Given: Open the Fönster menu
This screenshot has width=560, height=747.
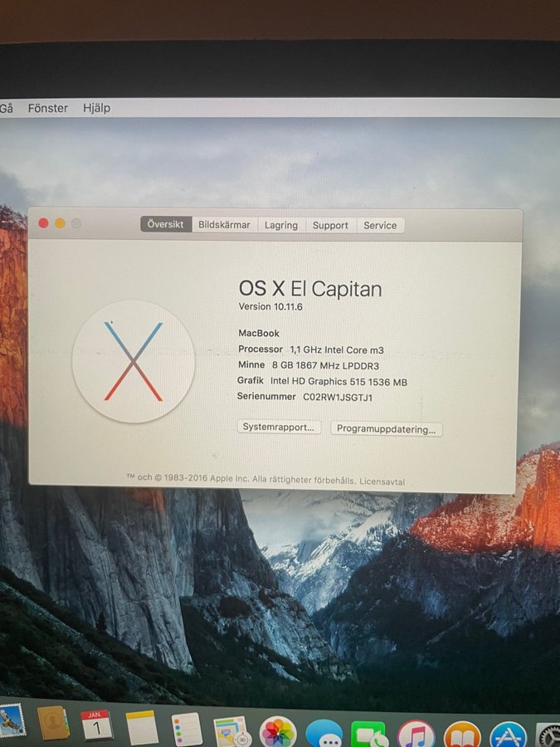Looking at the screenshot, I should [48, 108].
